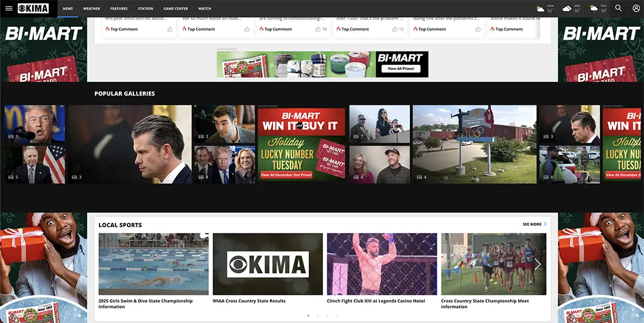The image size is (644, 323).
Task: Open the user account profile icon
Action: (636, 8)
